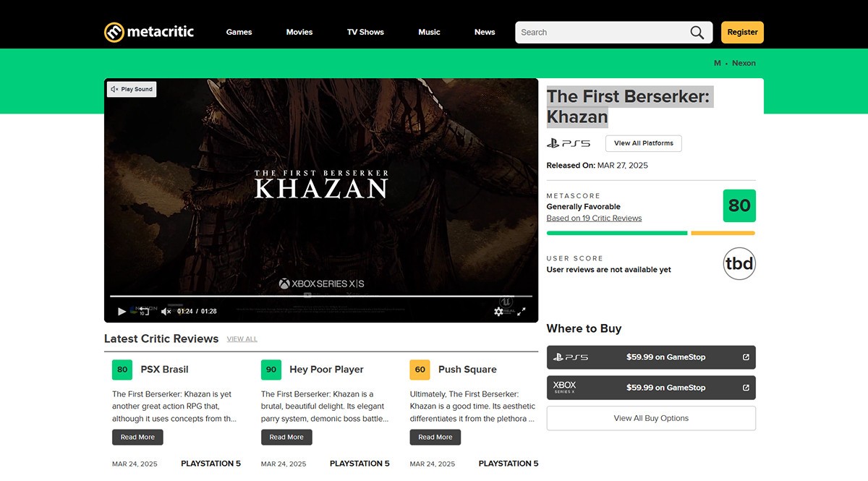This screenshot has height=481, width=868.
Task: Open external link icon on Xbox buy row
Action: [x=746, y=387]
